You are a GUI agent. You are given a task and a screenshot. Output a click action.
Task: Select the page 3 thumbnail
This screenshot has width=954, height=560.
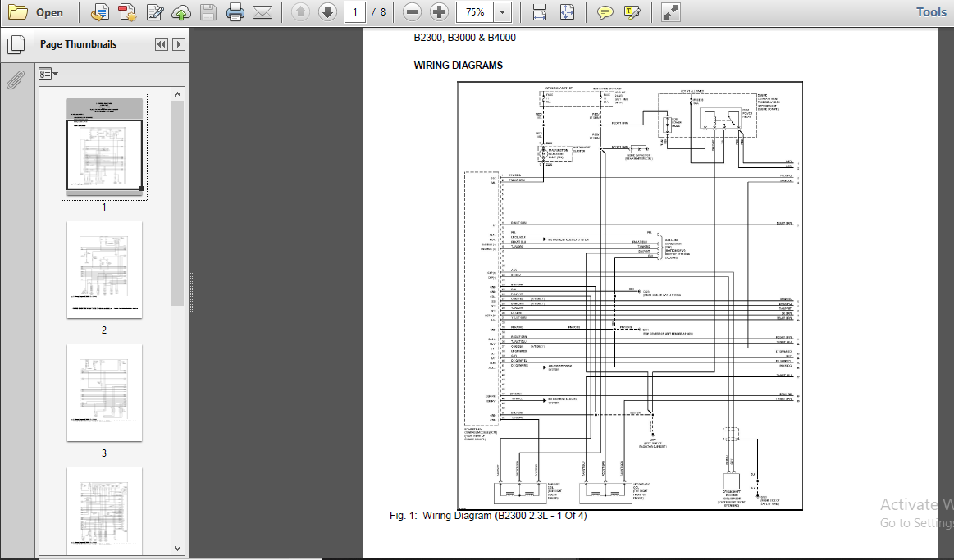coord(105,393)
